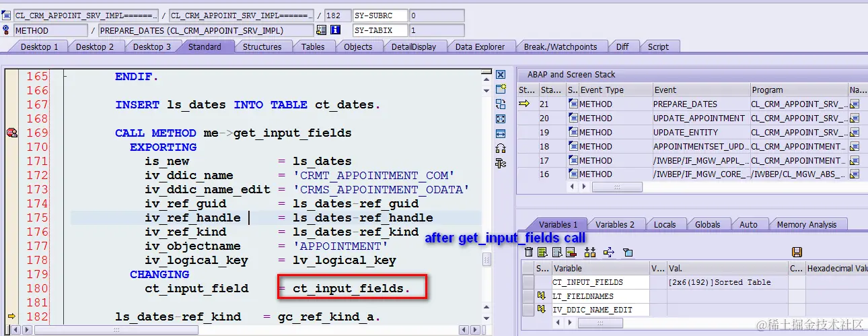Click the navigate icon in the UPDATE_ENTITY stack row
Image resolution: width=868 pixels, height=336 pixels.
point(855,132)
